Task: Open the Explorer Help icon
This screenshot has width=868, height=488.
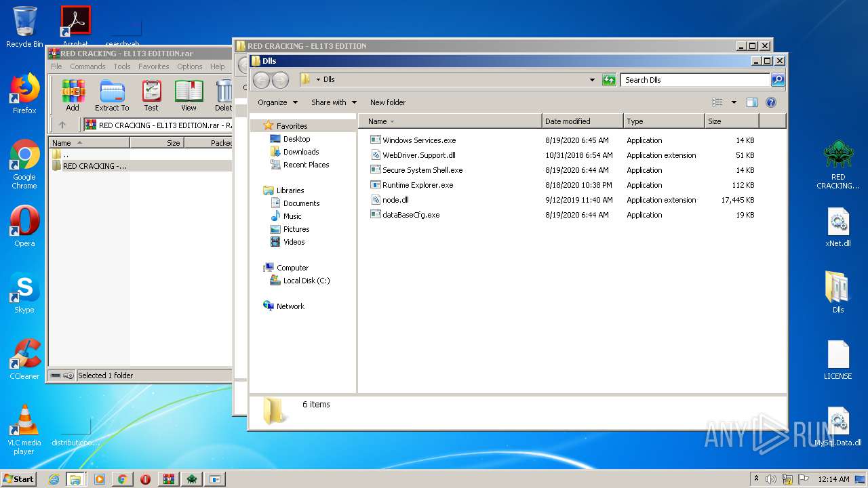Action: point(770,102)
